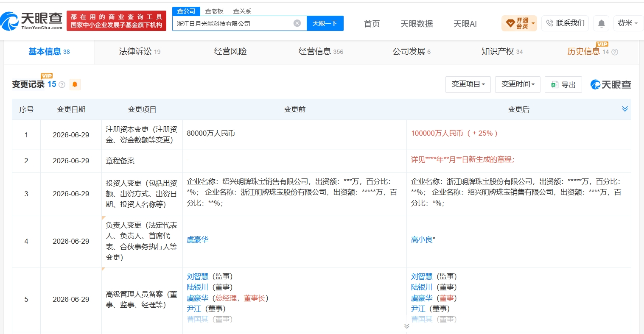Open notifications via the bell icon
Image resolution: width=644 pixels, height=334 pixels.
(601, 24)
